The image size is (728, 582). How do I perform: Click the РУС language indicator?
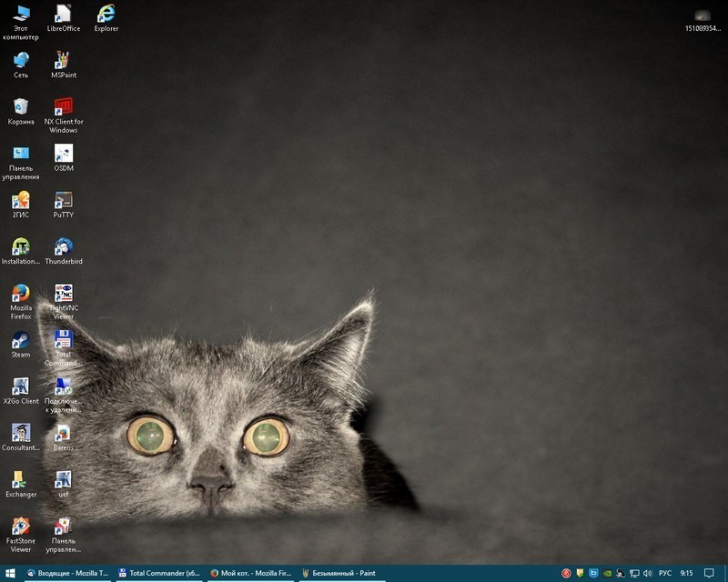pos(665,573)
